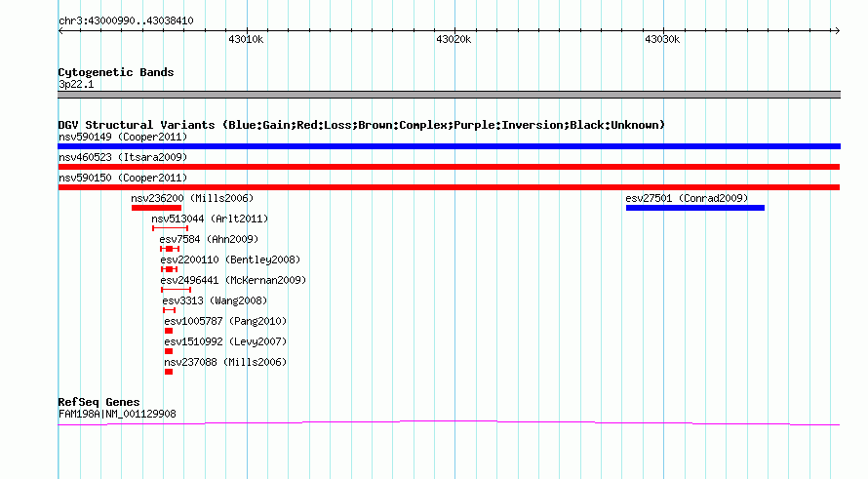The height and width of the screenshot is (479, 868).
Task: Open the esv2496441 (McKernan2009) label
Action: tap(233, 280)
